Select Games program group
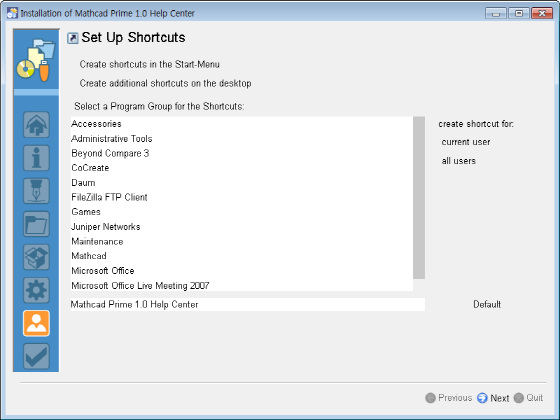 tap(242, 212)
